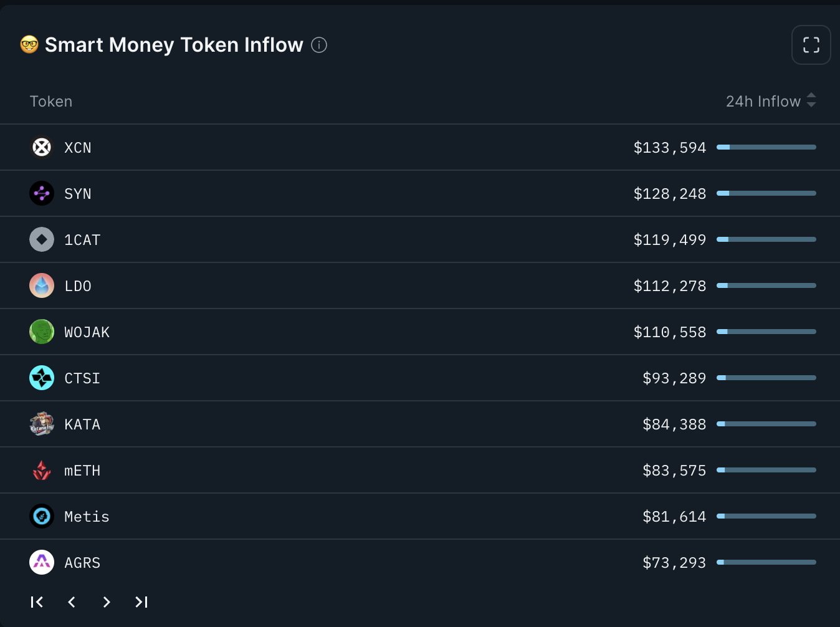This screenshot has height=627, width=840.
Task: Go to the previous page
Action: coord(72,602)
